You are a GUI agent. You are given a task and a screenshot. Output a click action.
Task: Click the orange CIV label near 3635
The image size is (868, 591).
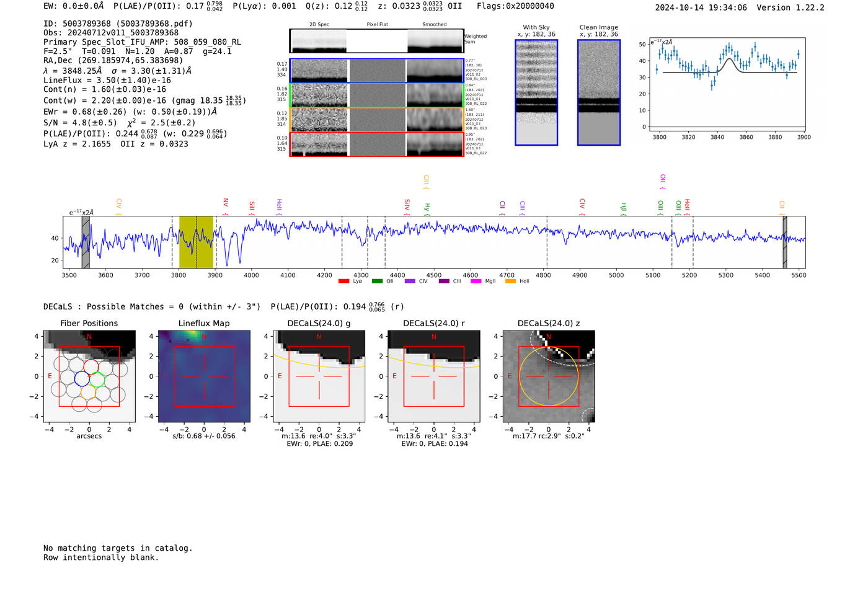(119, 206)
